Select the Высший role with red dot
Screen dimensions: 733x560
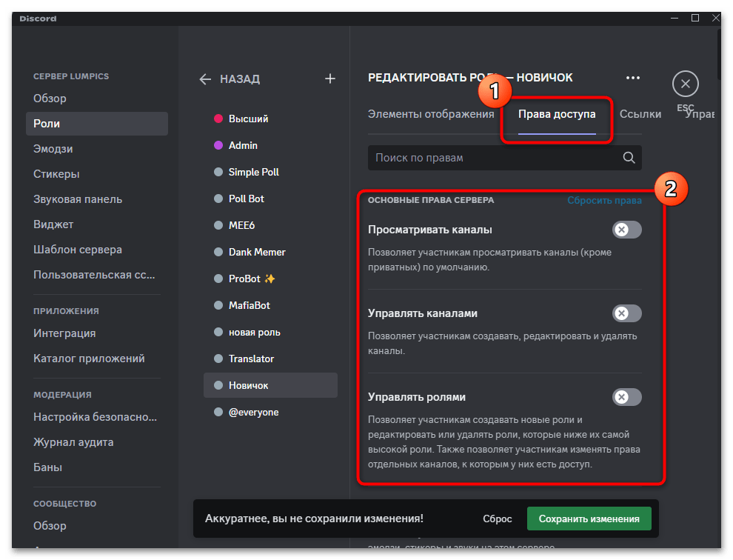248,119
